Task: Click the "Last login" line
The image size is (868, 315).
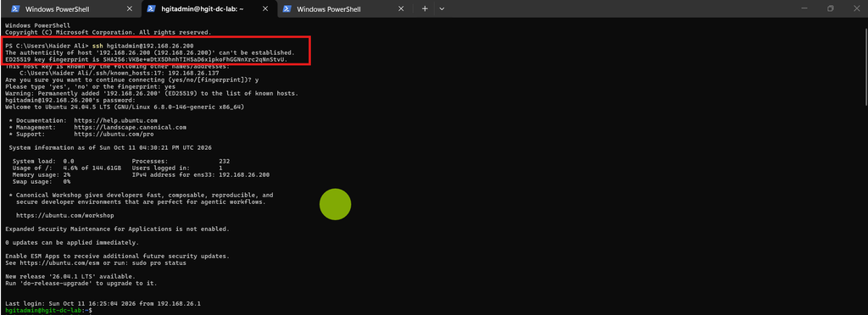Action: 103,303
